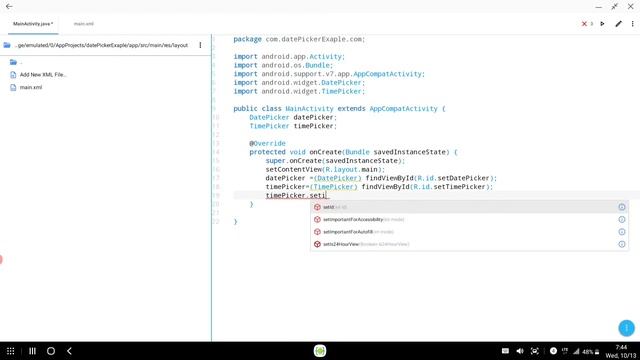Open recent apps from the taskbar
This screenshot has height=360, width=640.
pyautogui.click(x=32, y=351)
